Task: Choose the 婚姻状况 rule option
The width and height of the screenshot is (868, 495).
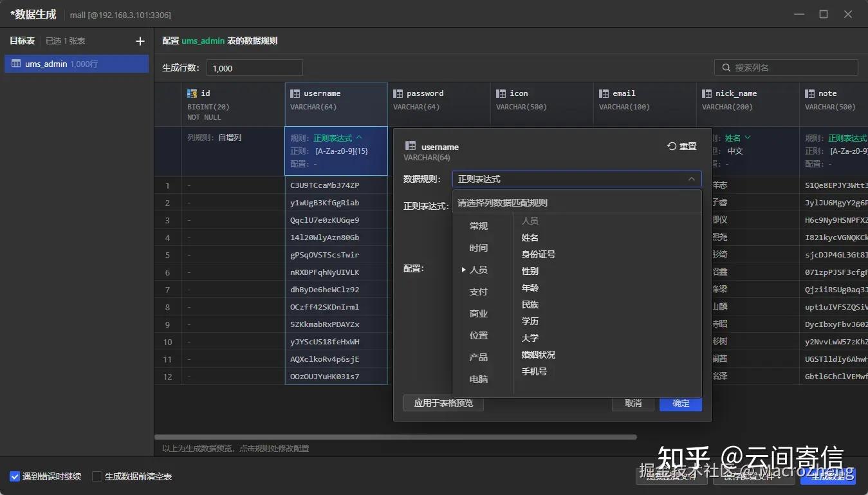Action: [539, 355]
